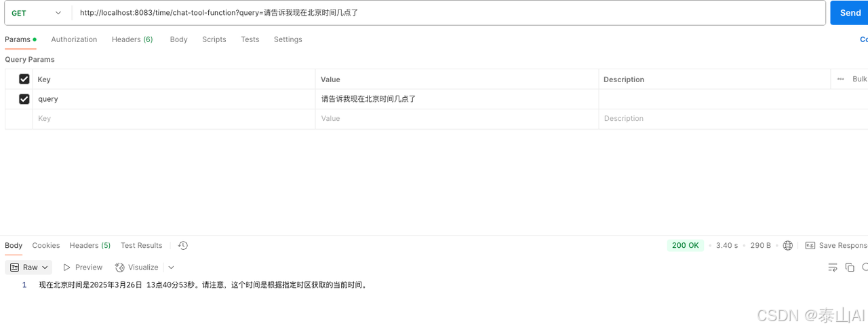Click the wrap lines icon in response
The image size is (868, 330).
point(833,268)
